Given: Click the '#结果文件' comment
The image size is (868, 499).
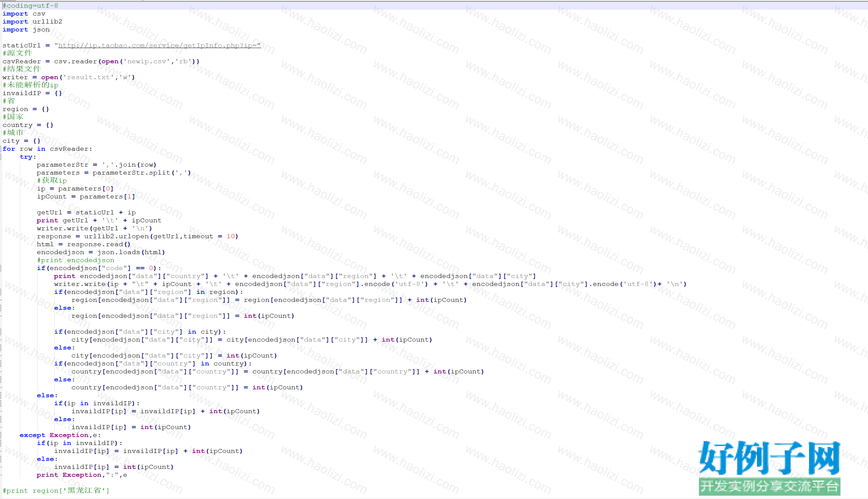Looking at the screenshot, I should [x=22, y=69].
